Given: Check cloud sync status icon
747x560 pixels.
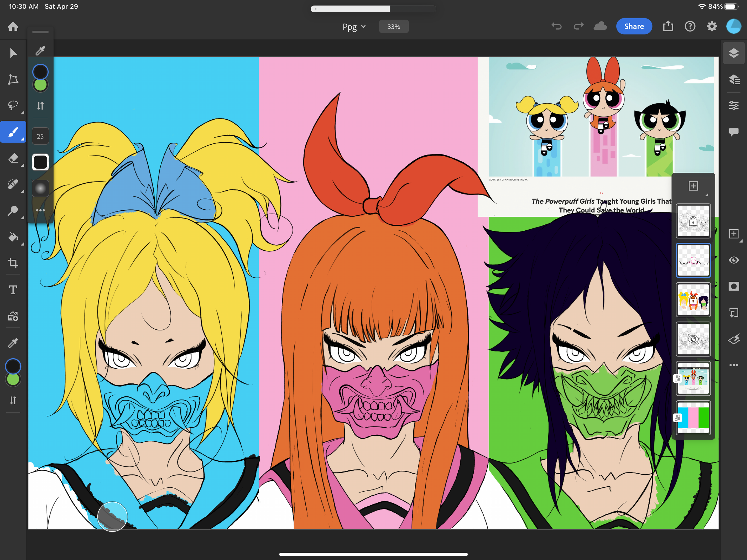Looking at the screenshot, I should pos(600,26).
